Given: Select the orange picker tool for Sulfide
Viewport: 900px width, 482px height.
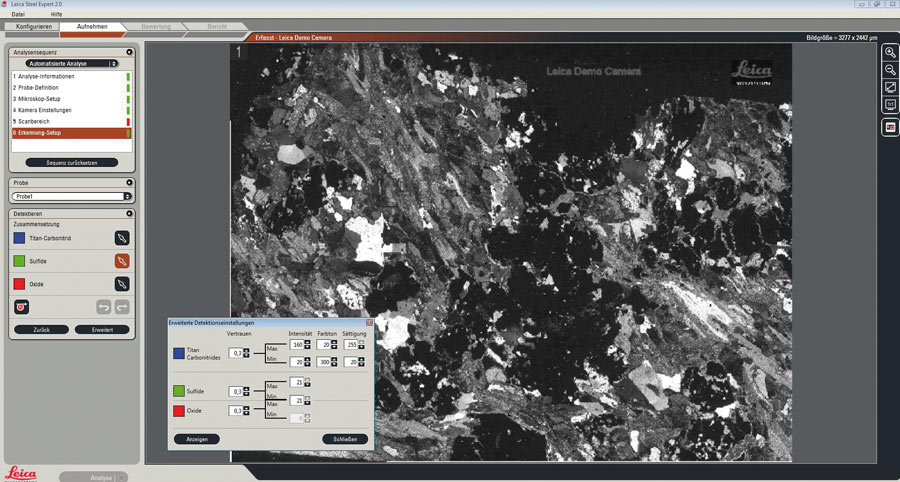Looking at the screenshot, I should coord(121,261).
